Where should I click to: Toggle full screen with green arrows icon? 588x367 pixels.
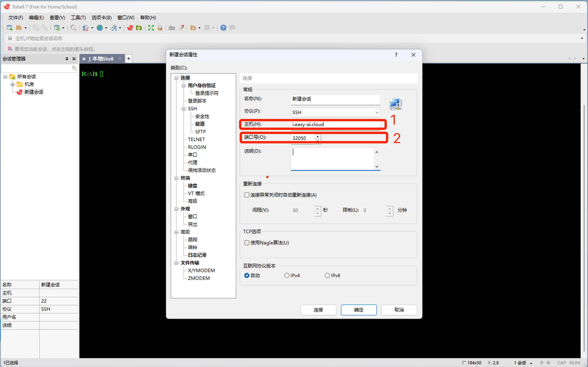pos(151,28)
